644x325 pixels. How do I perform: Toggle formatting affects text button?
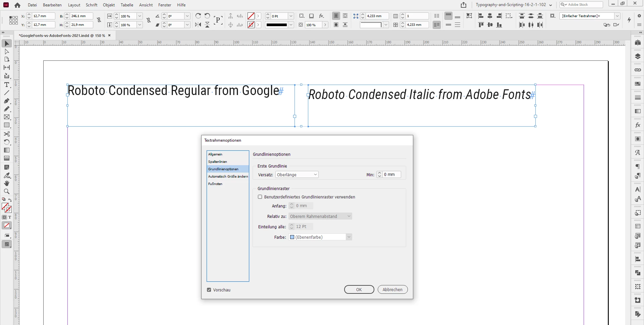click(x=10, y=217)
